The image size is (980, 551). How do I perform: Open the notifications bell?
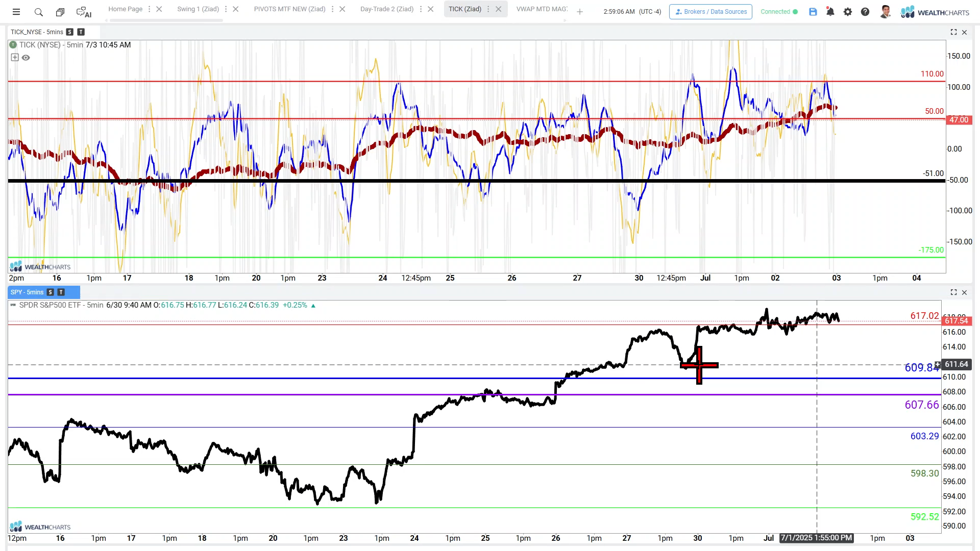[x=830, y=12]
